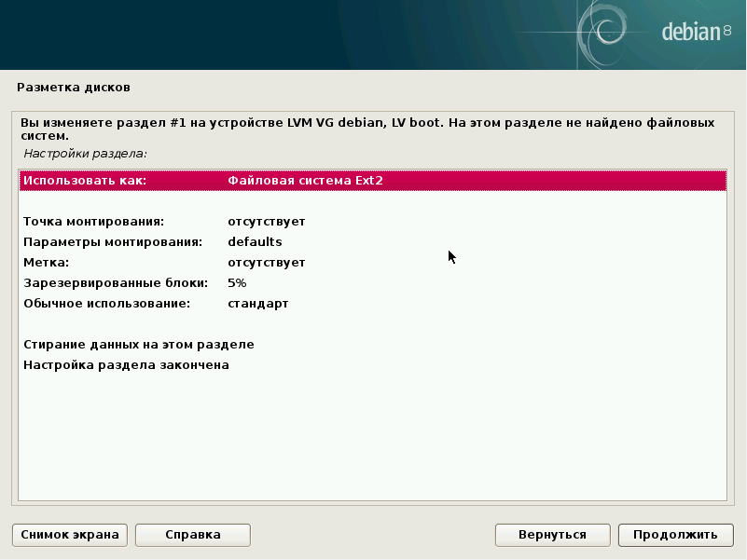Open help with the 'Справка' button
Viewport: 747px width, 560px height.
(x=193, y=535)
